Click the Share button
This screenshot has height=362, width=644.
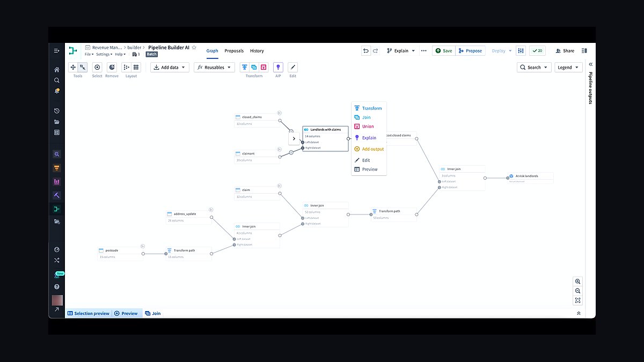point(565,51)
